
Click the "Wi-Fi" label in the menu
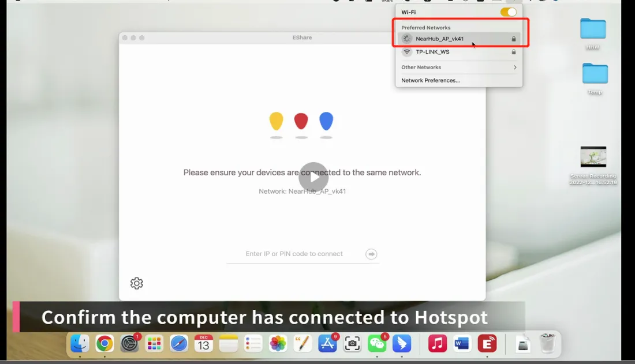[x=408, y=12]
